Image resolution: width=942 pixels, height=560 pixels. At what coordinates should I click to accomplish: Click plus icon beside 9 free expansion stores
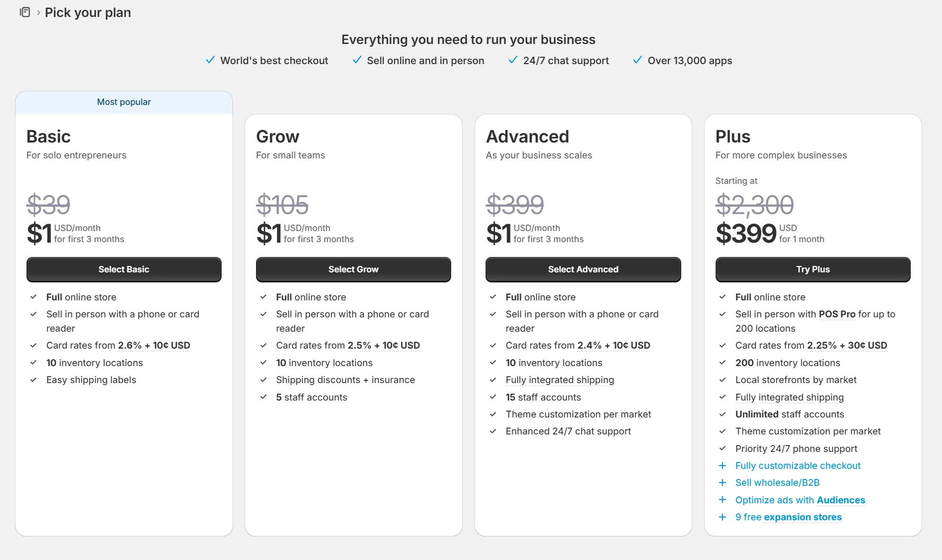pos(722,517)
